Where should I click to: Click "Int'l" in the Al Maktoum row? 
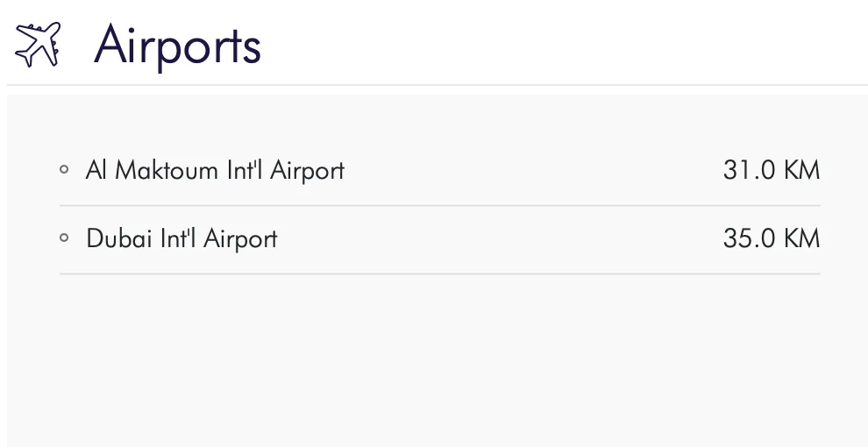point(245,170)
